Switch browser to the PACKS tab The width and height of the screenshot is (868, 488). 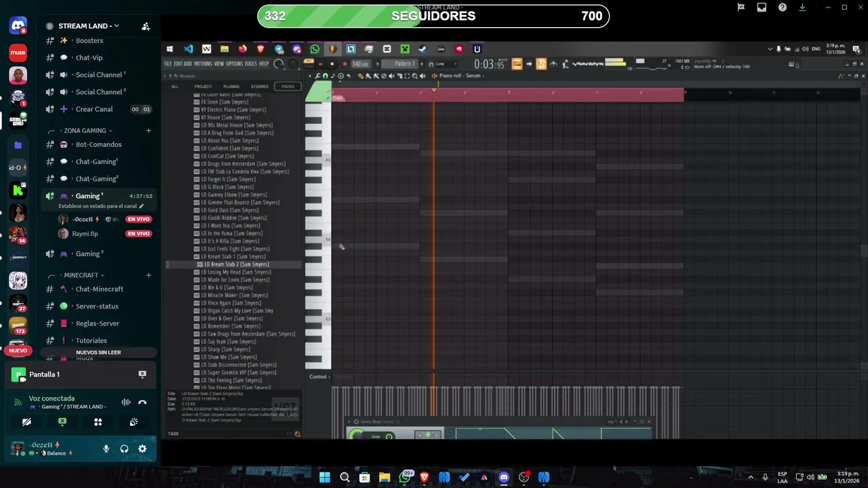pos(288,87)
